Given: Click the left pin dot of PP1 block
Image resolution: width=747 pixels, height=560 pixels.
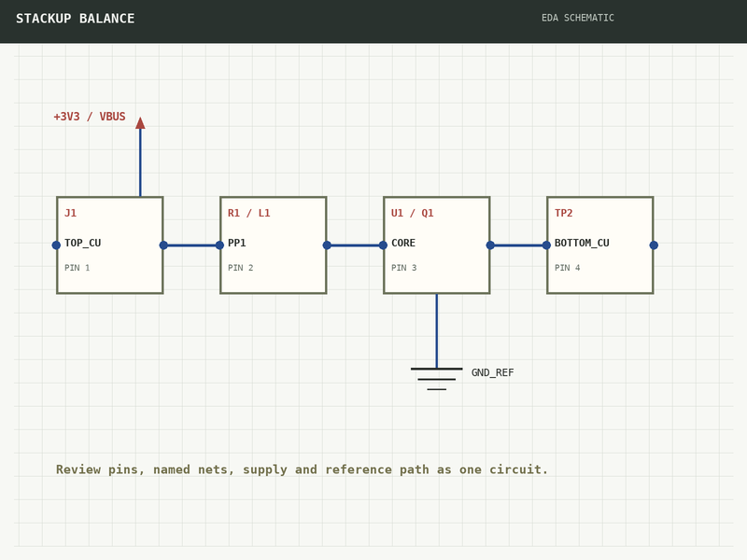Looking at the screenshot, I should [219, 245].
